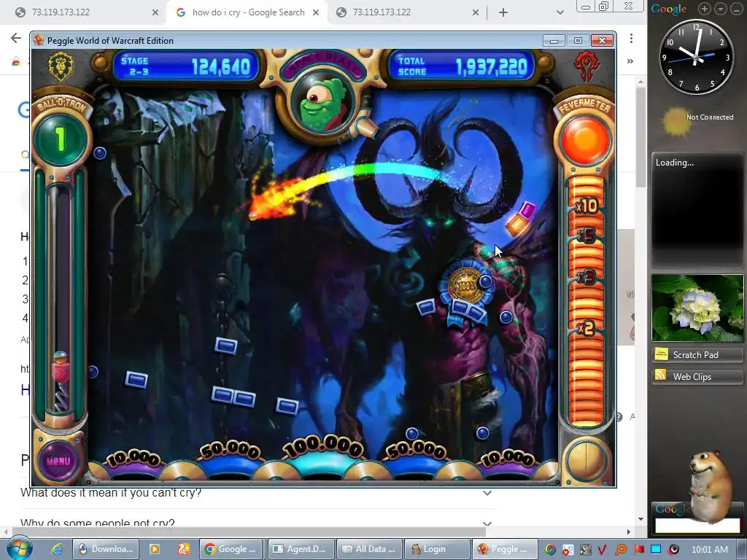Click the Peggle World of Warcraft title icon
This screenshot has width=747, height=560.
click(39, 41)
